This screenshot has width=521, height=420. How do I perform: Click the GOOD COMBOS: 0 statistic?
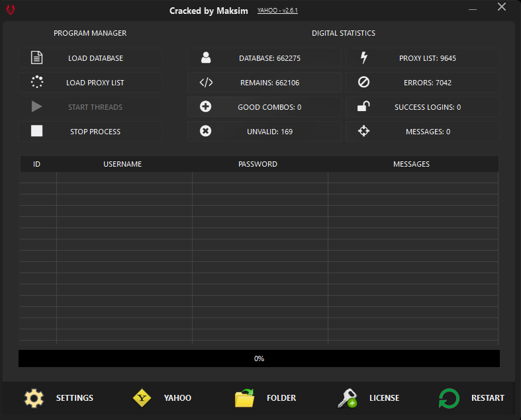point(264,107)
